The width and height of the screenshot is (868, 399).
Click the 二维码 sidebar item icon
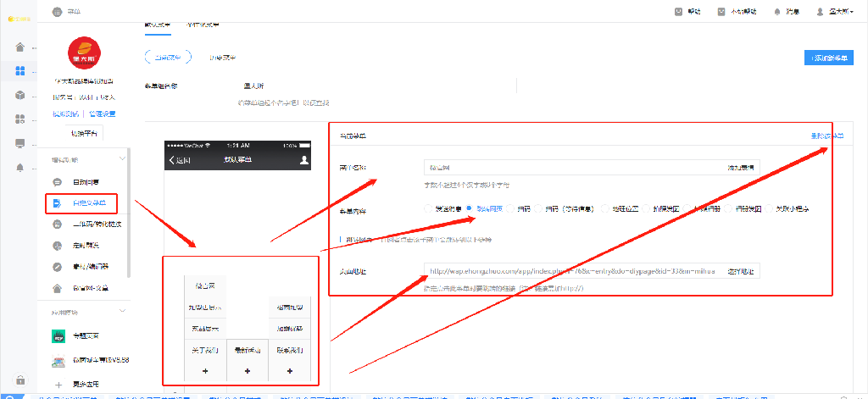point(57,224)
